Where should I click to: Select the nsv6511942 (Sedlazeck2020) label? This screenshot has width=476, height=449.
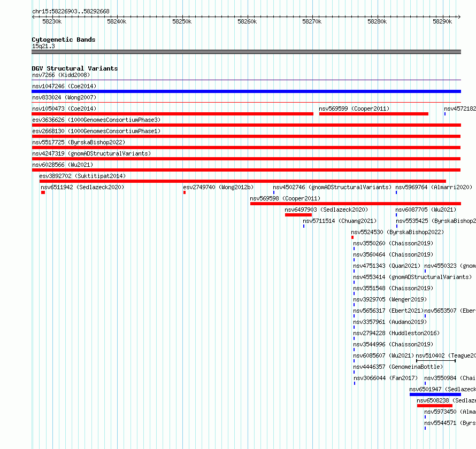[82, 187]
